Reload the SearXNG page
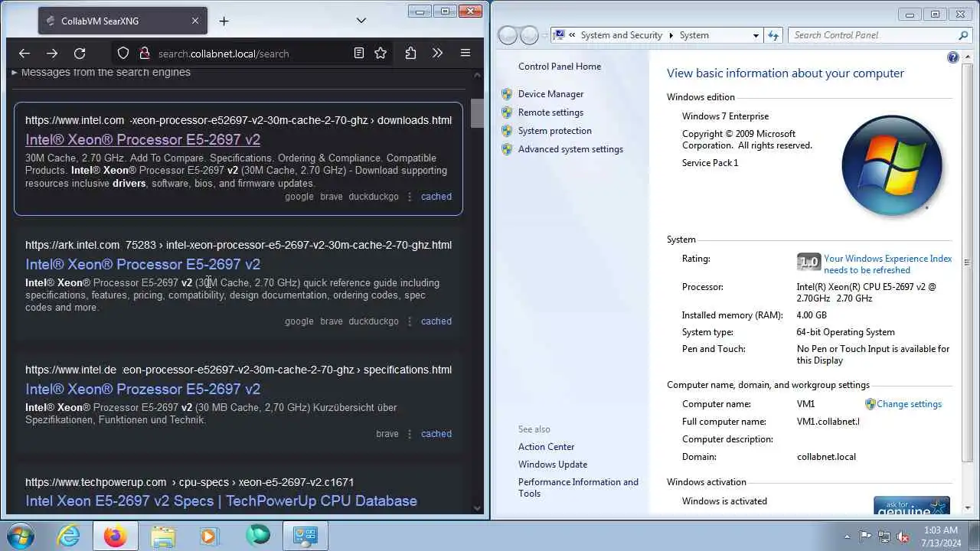Viewport: 980px width, 551px height. (80, 54)
